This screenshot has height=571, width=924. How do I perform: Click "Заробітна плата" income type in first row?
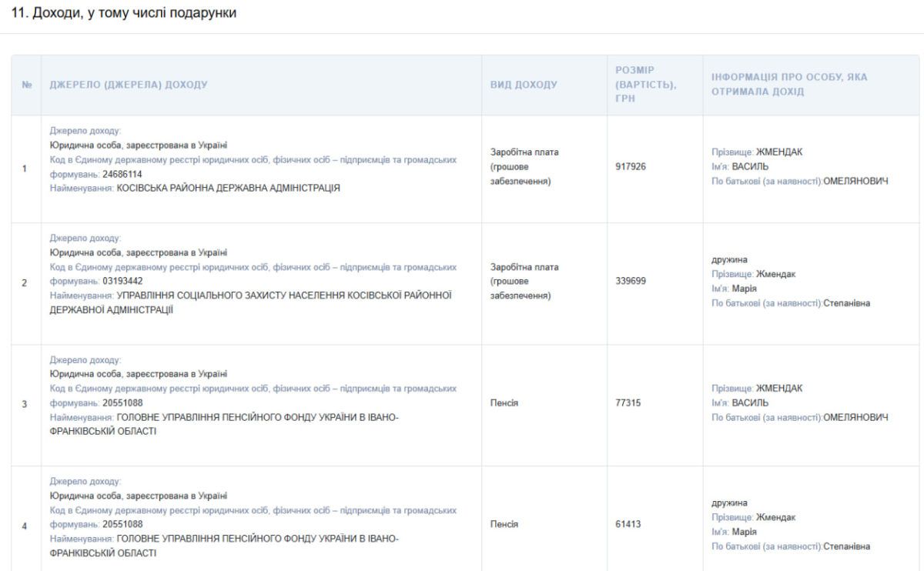click(524, 152)
